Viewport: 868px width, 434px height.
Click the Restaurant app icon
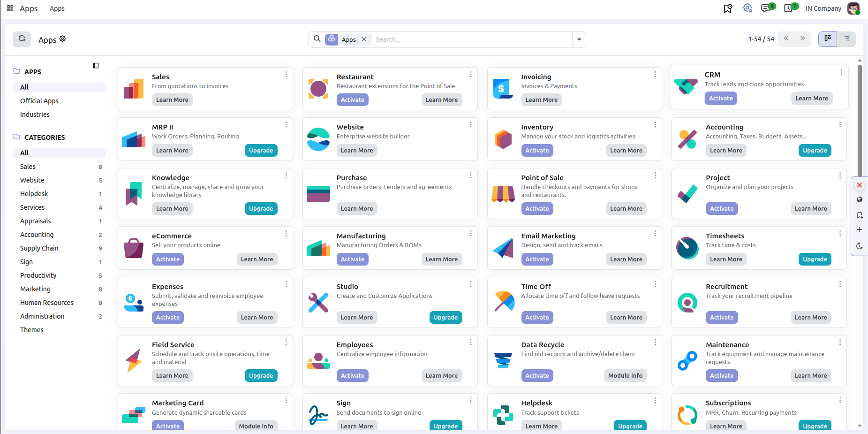click(318, 88)
